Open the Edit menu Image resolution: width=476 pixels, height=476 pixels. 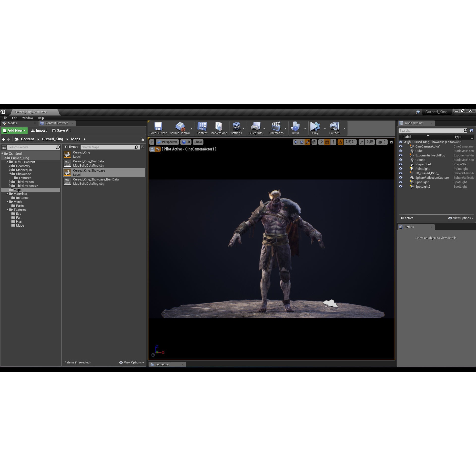pos(15,118)
